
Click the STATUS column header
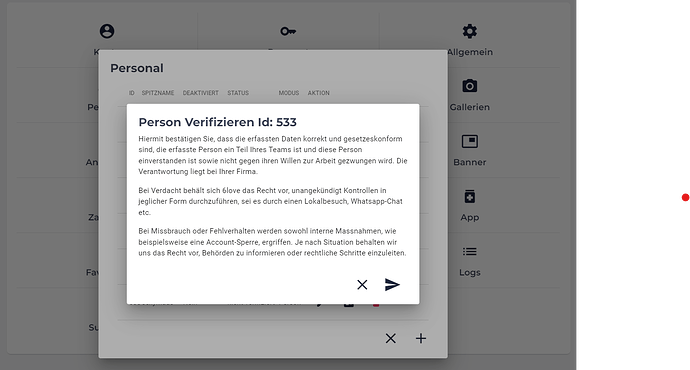click(238, 93)
